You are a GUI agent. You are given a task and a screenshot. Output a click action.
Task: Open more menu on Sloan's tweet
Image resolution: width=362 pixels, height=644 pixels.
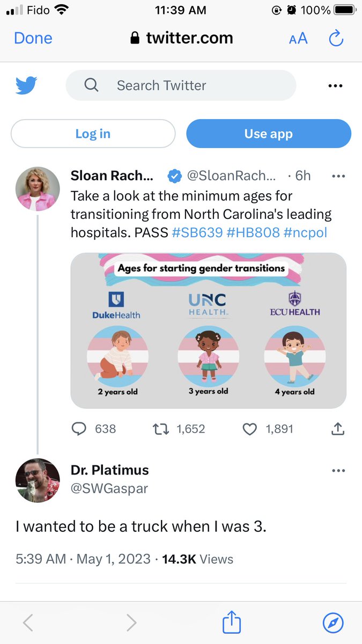338,176
